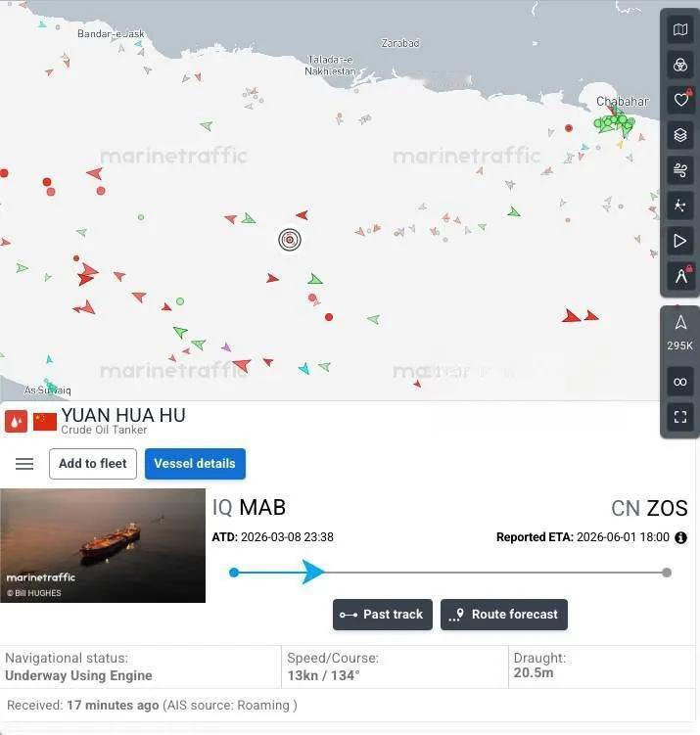Click the Chabahar port label on map
This screenshot has width=700, height=735.
pyautogui.click(x=623, y=101)
